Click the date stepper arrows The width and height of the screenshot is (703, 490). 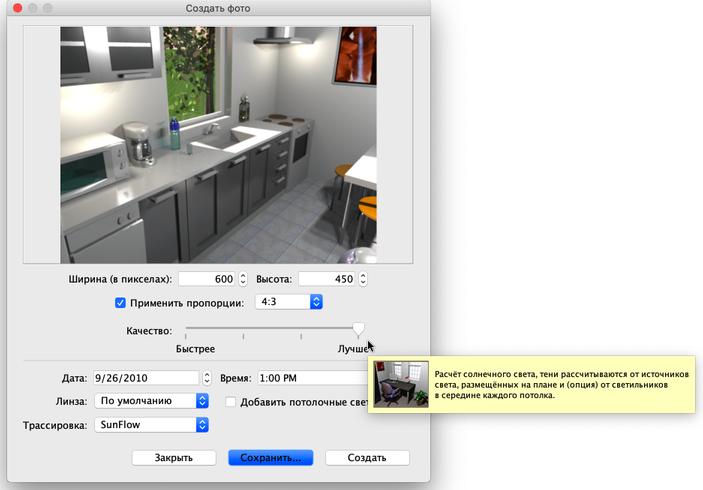(207, 378)
